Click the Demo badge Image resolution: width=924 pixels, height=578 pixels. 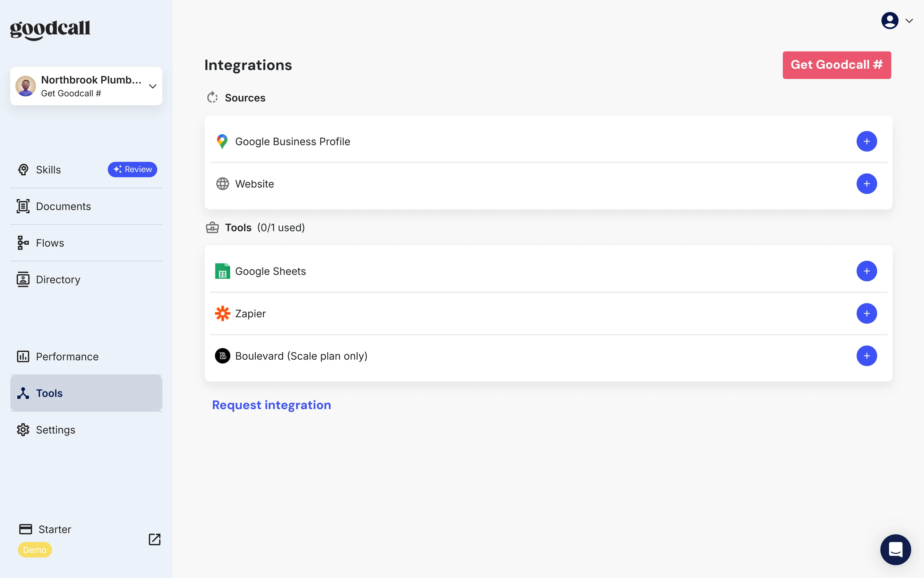click(35, 550)
